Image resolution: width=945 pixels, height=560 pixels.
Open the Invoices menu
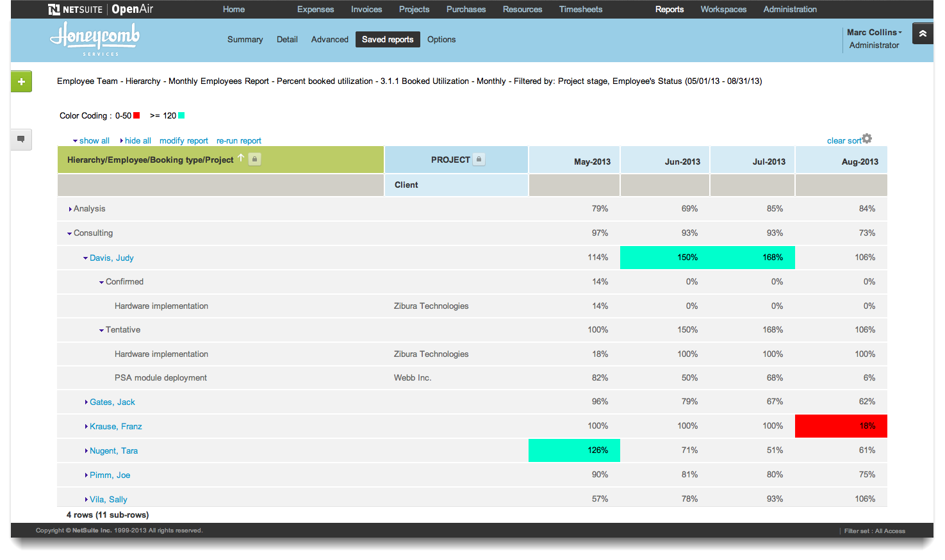tap(366, 9)
